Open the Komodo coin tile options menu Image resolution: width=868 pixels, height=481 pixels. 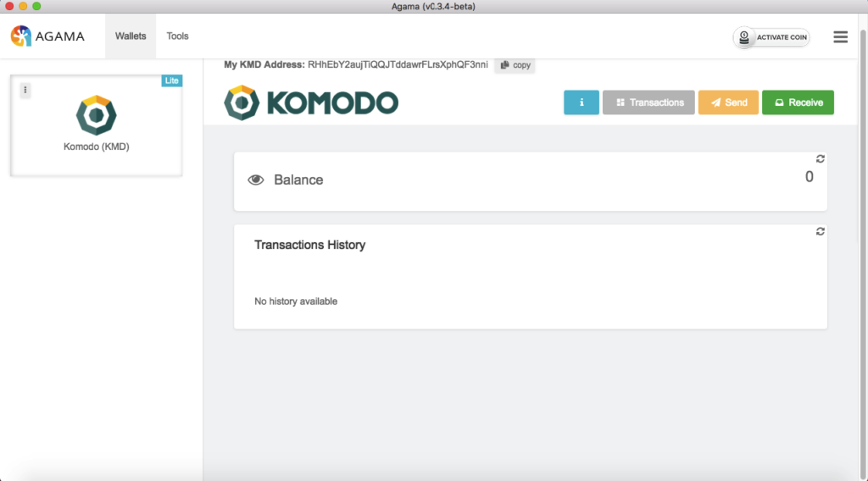(x=25, y=90)
